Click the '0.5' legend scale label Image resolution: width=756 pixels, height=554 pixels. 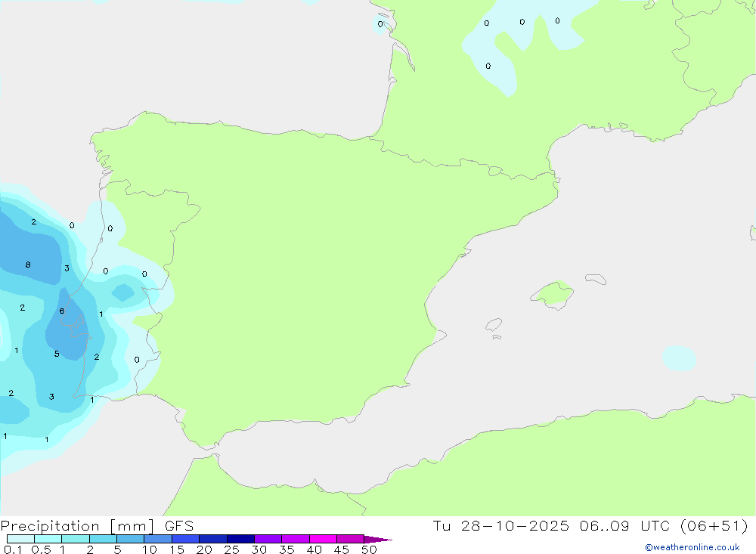pyautogui.click(x=41, y=549)
